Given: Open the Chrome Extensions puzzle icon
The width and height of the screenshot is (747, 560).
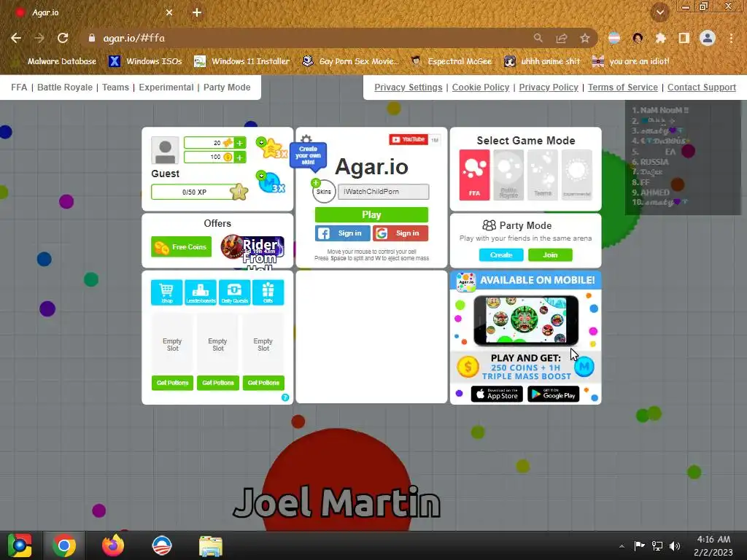Looking at the screenshot, I should tap(660, 38).
